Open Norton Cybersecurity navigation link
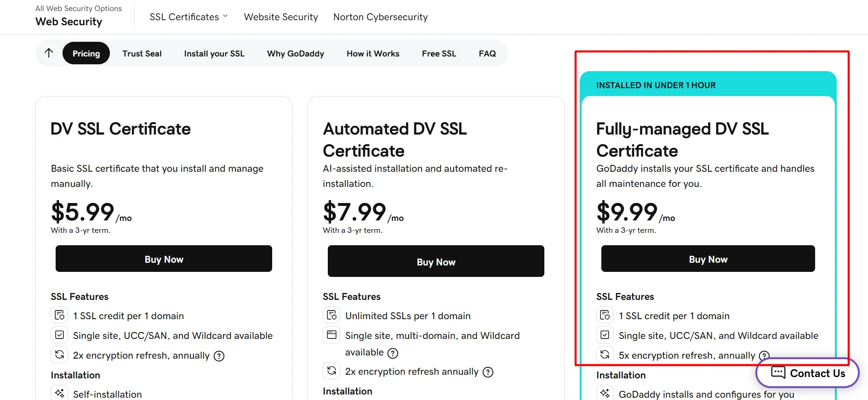 [x=381, y=17]
